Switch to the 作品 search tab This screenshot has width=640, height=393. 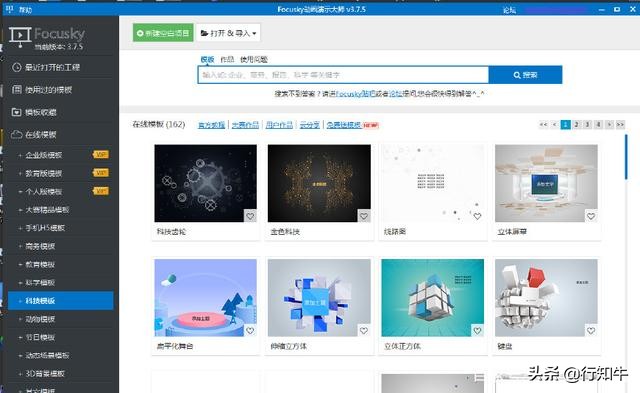(x=227, y=60)
